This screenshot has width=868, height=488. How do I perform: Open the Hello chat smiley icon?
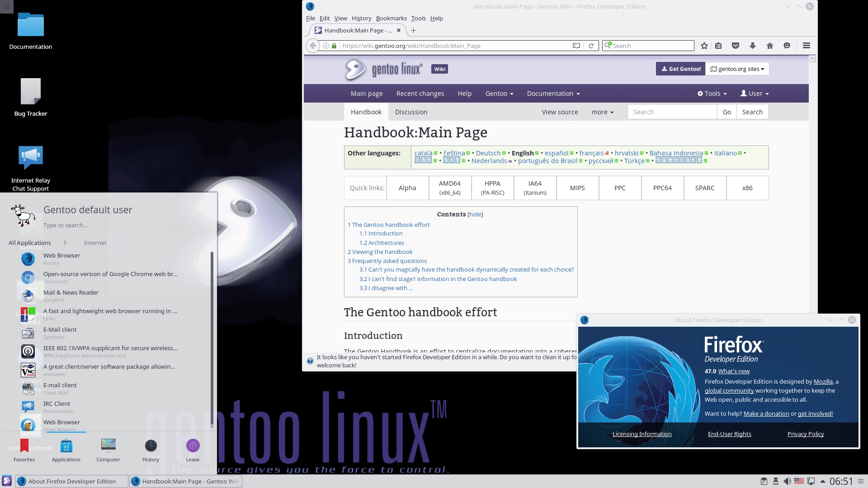787,46
